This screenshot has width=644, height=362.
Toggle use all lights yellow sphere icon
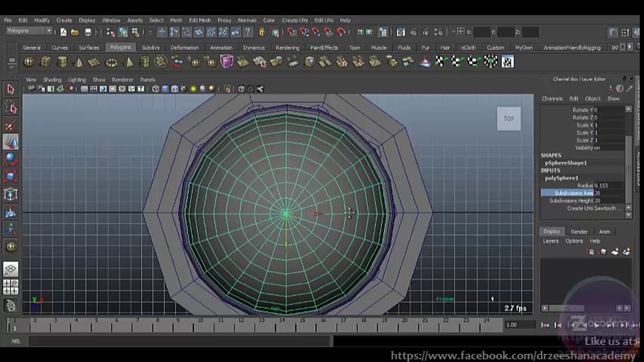click(193, 89)
